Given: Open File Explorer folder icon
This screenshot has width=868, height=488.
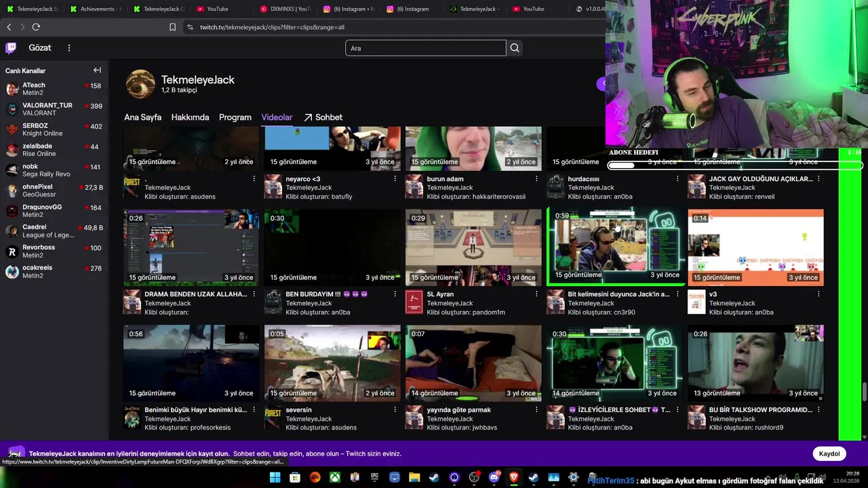Looking at the screenshot, I should pos(414,478).
